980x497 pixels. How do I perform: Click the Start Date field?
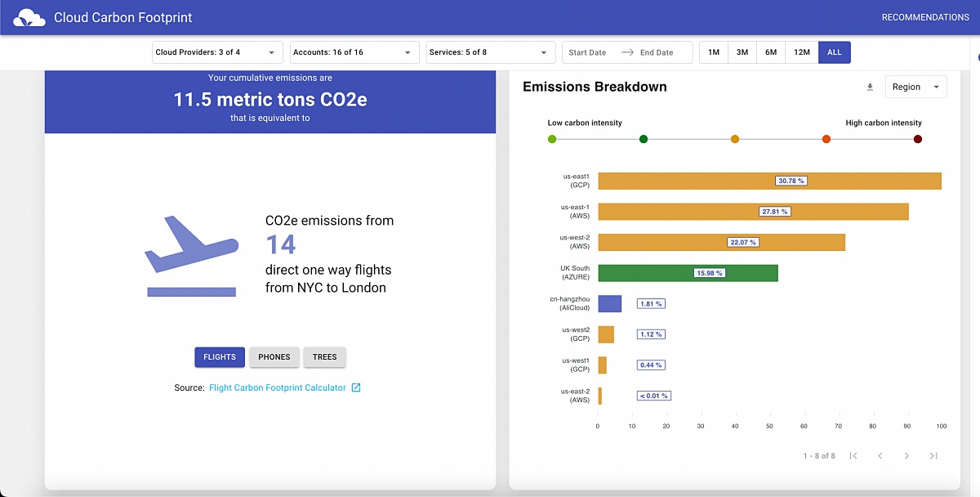(587, 52)
